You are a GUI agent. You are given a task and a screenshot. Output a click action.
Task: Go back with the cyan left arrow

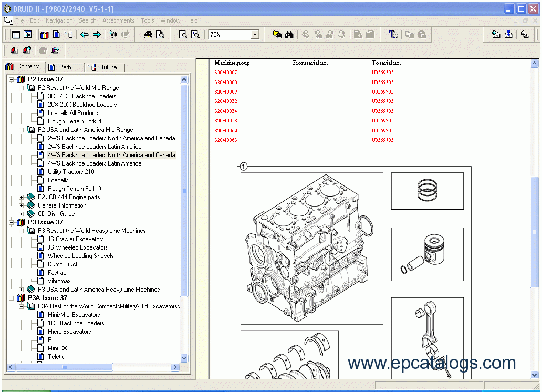85,35
